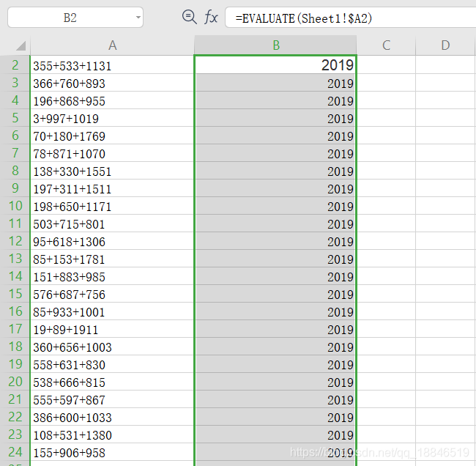
Task: Click cell with 70+180+1769
Action: click(x=112, y=136)
